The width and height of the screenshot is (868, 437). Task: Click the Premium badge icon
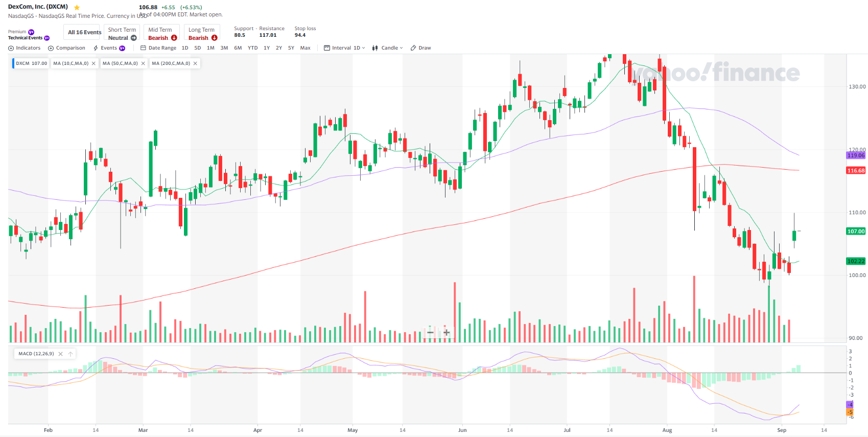point(31,32)
